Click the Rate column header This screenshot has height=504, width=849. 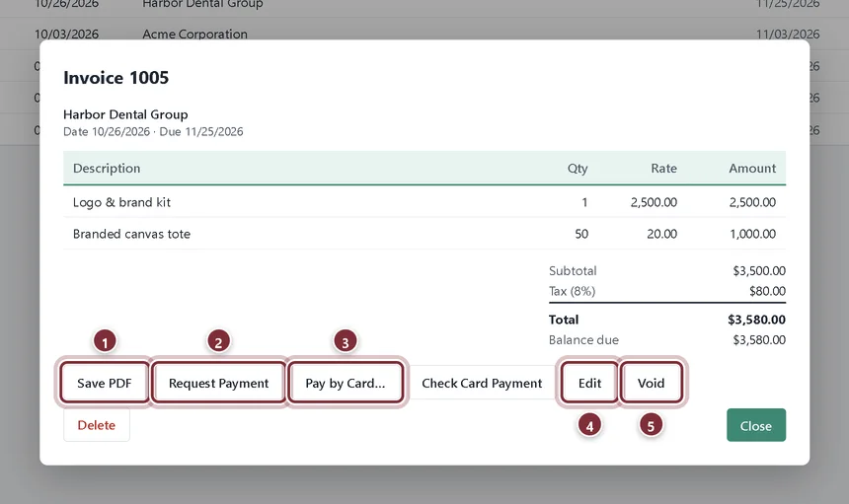click(663, 169)
